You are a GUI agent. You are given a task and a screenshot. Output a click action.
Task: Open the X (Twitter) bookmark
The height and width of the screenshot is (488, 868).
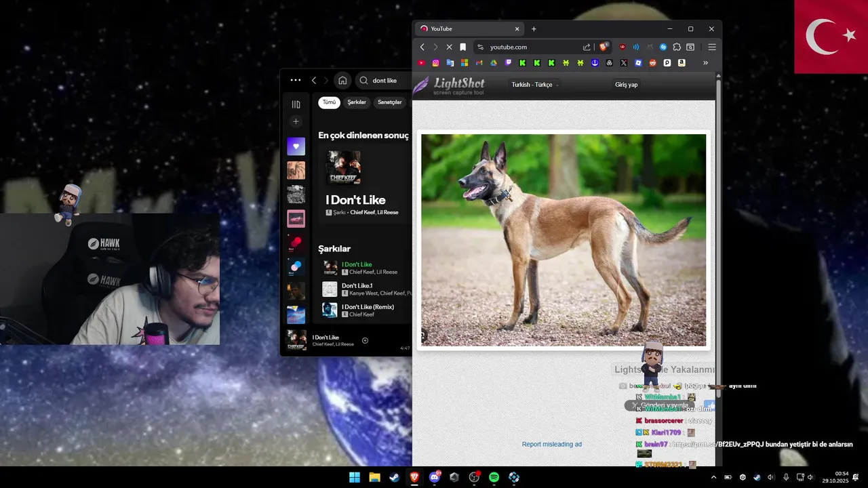tap(624, 63)
